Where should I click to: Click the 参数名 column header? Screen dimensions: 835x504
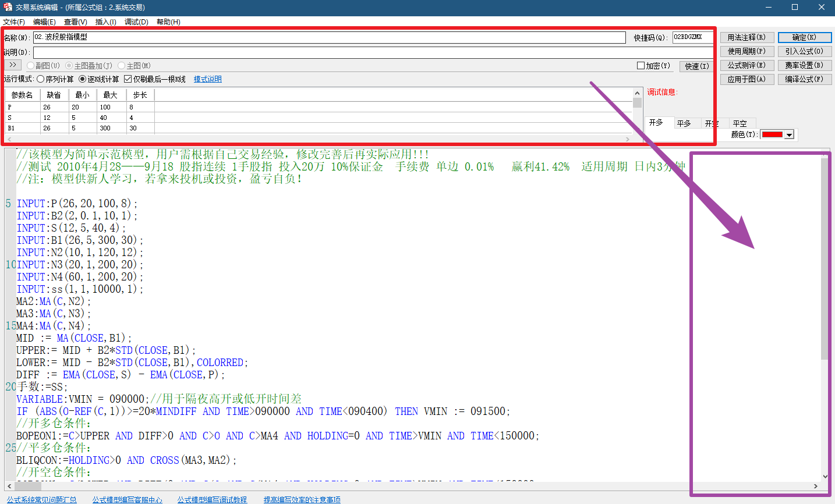point(22,95)
